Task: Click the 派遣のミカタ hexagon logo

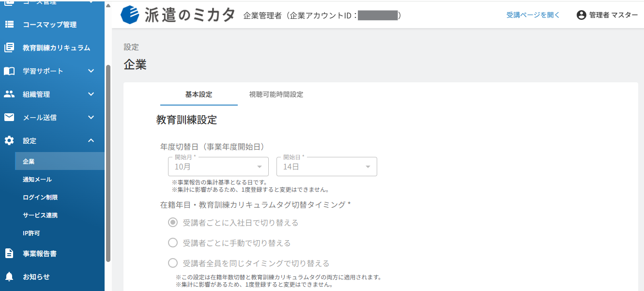Action: (130, 15)
